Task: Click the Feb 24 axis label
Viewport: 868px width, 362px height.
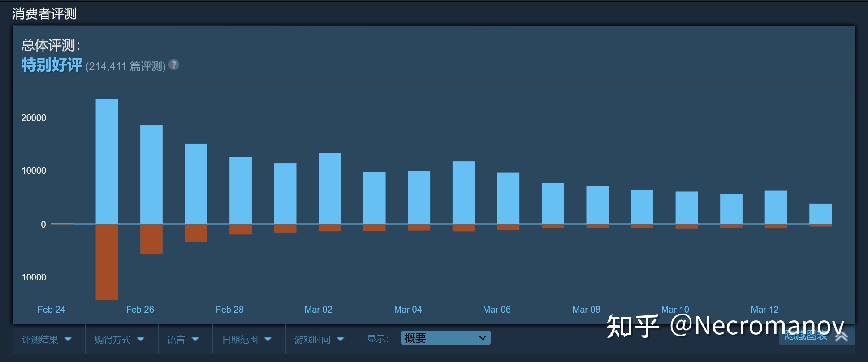Action: pyautogui.click(x=51, y=310)
